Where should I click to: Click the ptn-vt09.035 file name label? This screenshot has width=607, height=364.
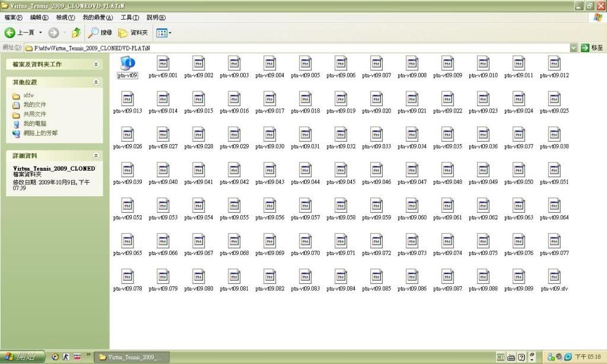[448, 146]
